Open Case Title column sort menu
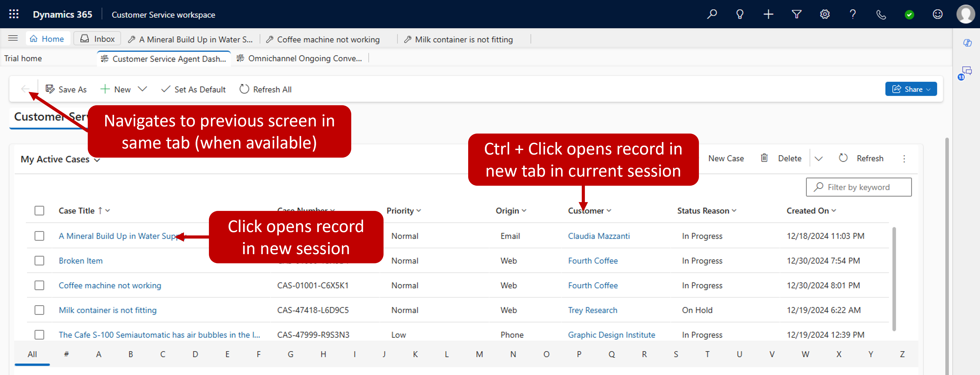 [x=84, y=210]
